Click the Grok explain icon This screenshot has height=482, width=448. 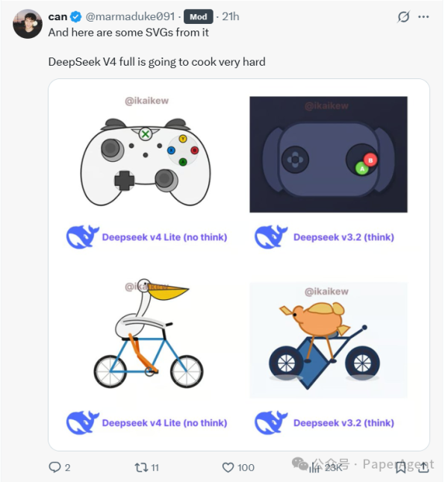click(404, 16)
